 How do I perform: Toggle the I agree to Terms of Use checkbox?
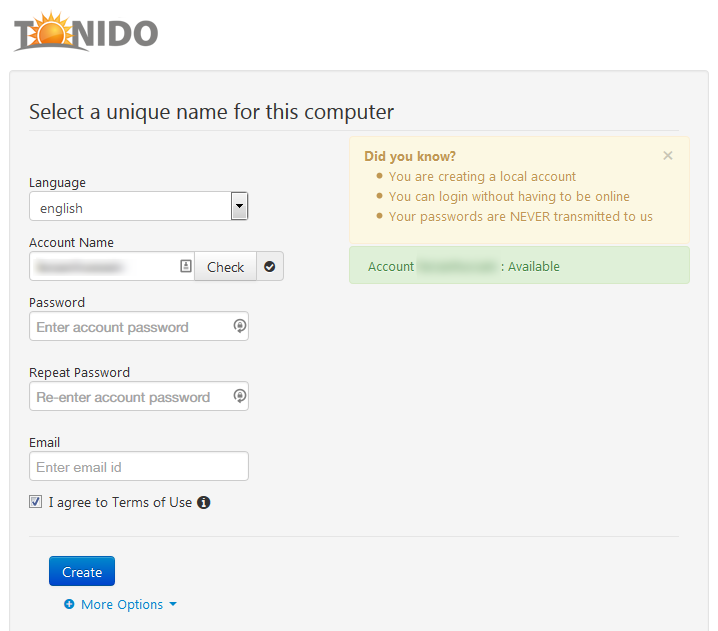coord(35,502)
